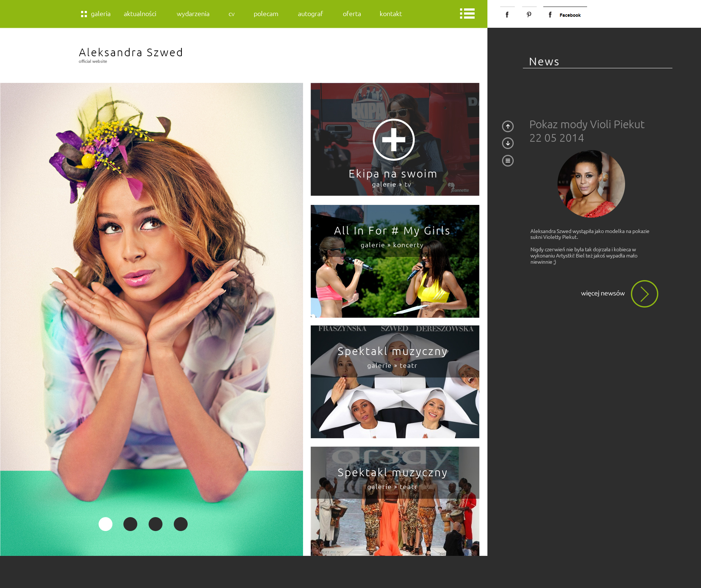Click the green circle next arrow
Viewport: 701px width, 588px height.
[x=644, y=294]
